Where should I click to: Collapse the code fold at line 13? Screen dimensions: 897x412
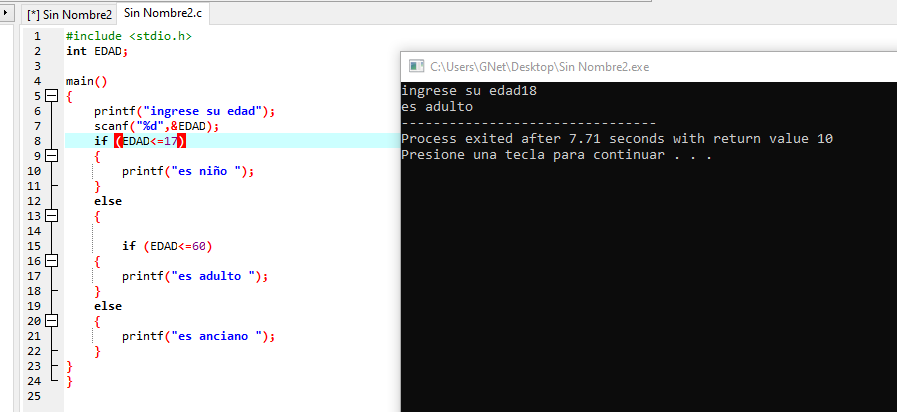point(52,216)
